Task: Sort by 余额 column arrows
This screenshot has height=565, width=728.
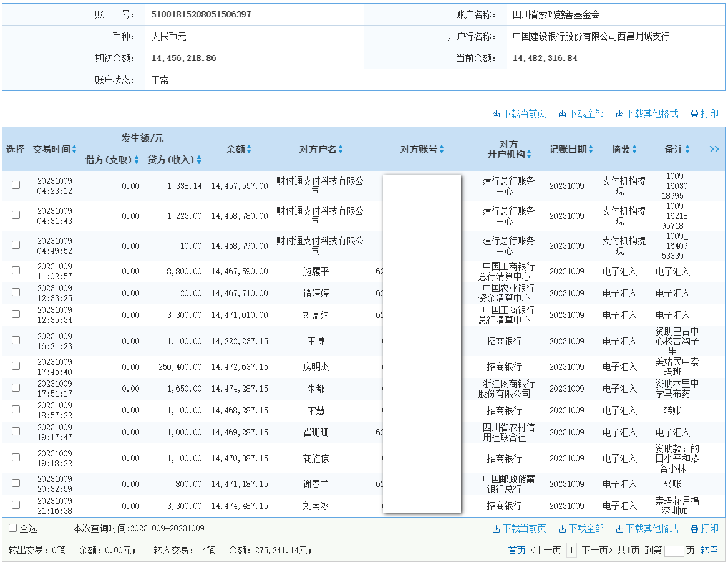Action: [x=249, y=149]
